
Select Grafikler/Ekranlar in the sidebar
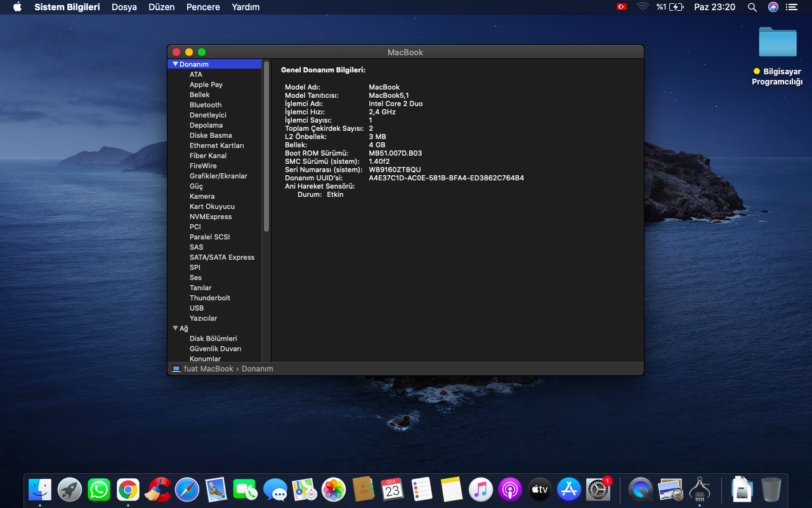218,176
